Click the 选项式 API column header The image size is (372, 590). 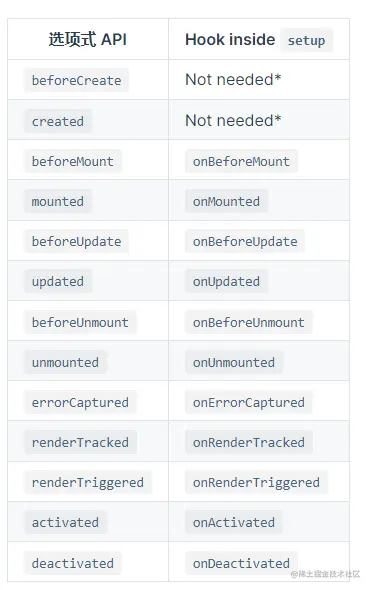(88, 39)
